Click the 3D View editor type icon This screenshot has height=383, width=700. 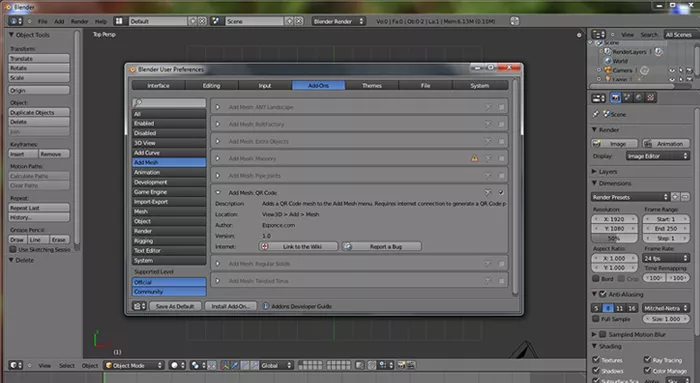coord(16,365)
